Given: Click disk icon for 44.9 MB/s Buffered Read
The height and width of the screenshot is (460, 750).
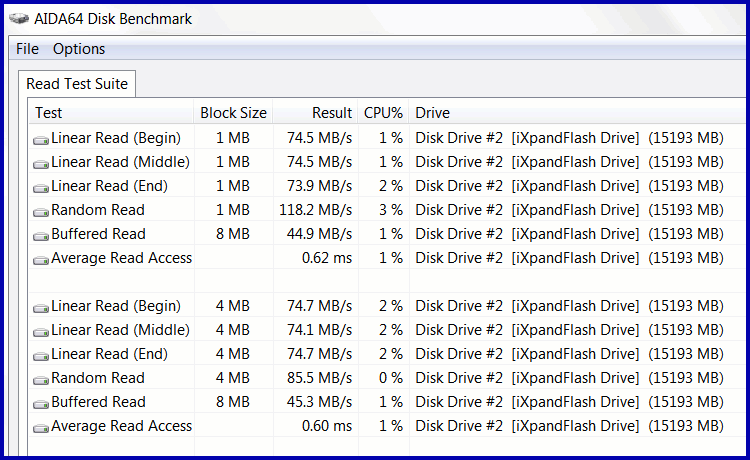Looking at the screenshot, I should [41, 235].
